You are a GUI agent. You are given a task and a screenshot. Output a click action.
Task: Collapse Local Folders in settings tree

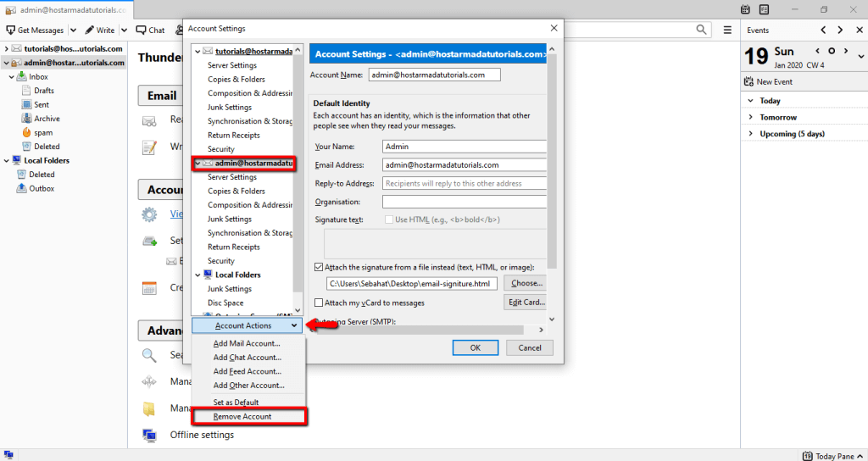[198, 275]
